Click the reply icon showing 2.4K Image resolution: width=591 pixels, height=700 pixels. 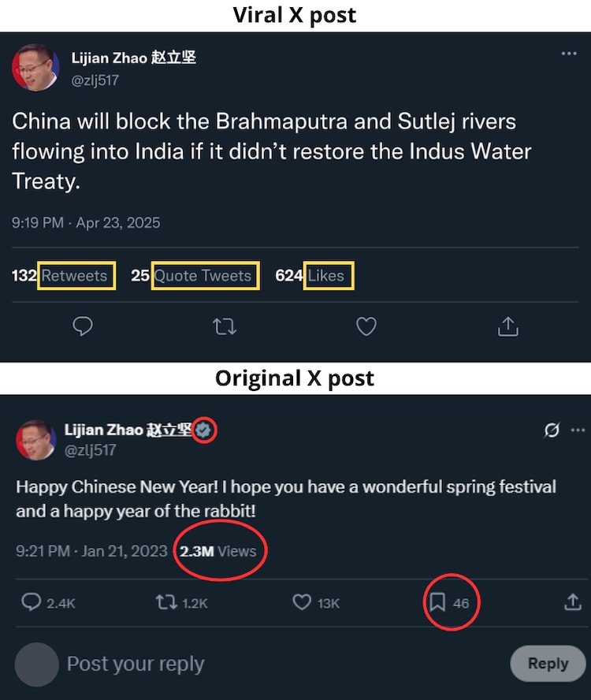click(x=32, y=603)
